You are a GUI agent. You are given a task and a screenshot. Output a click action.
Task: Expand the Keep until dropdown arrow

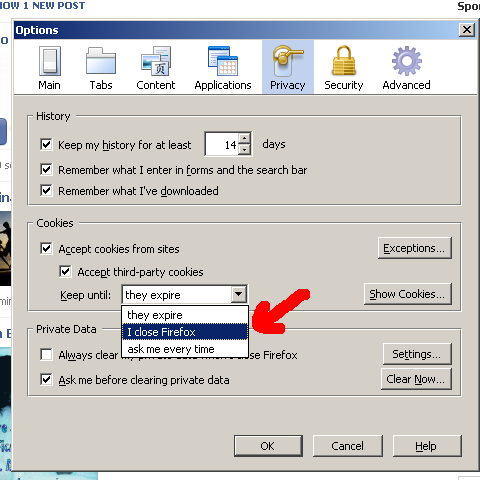coord(238,294)
